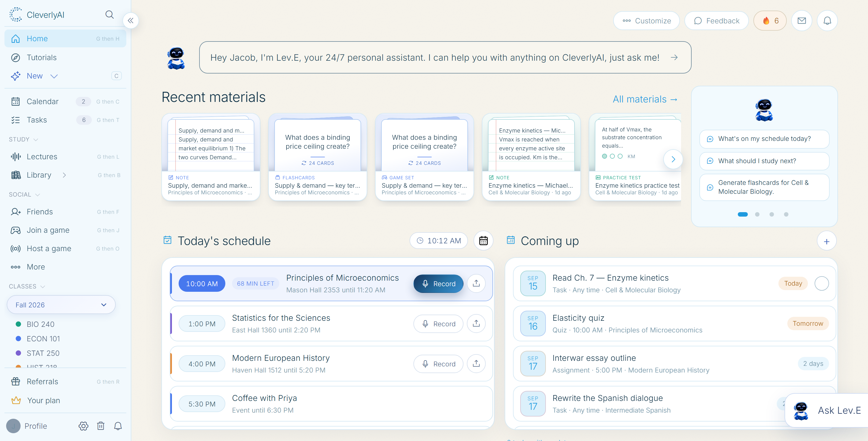Go to third suggestion carousel dot
The height and width of the screenshot is (441, 868).
click(x=772, y=214)
